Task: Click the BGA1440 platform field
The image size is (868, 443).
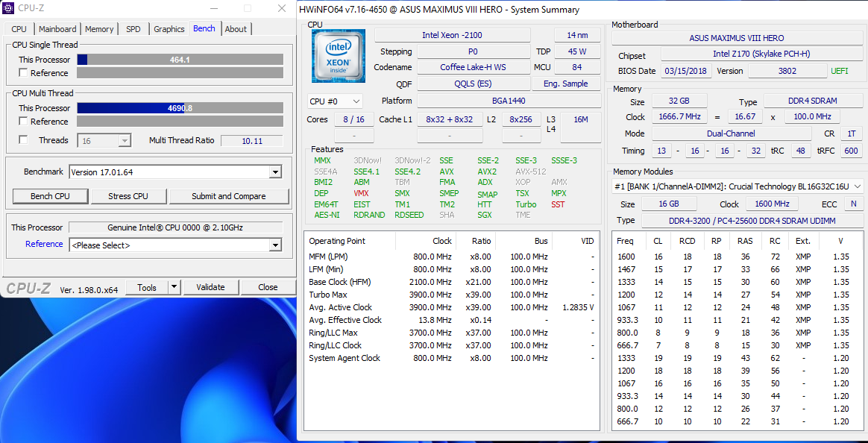Action: pos(509,101)
